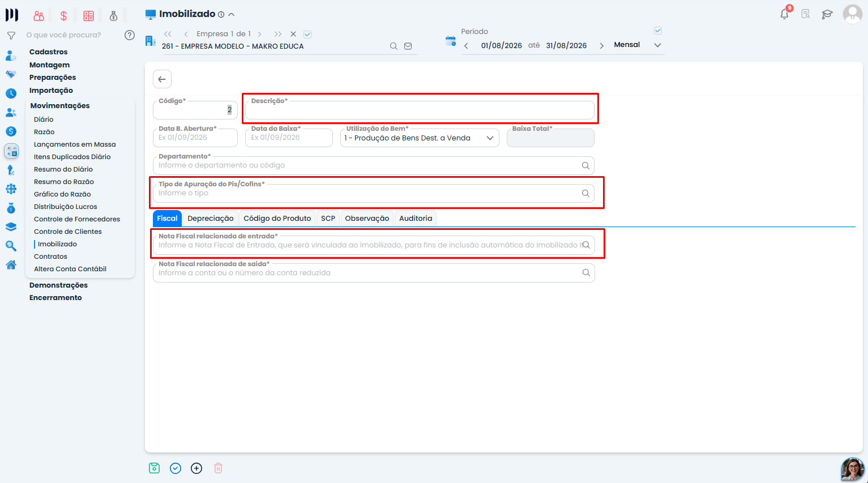Viewport: 868px width, 483px height.
Task: Open the SCP tab
Action: click(x=328, y=219)
